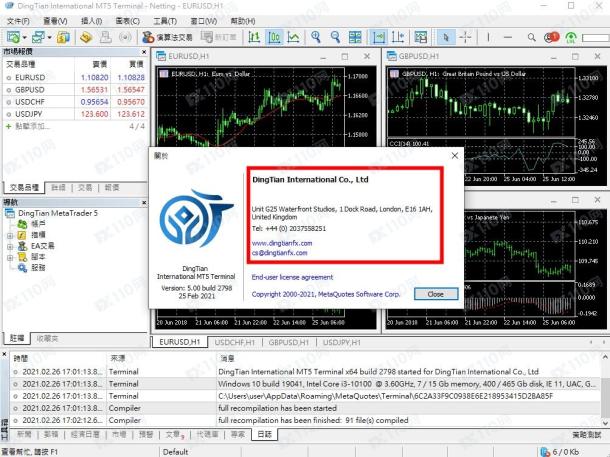610x457 pixels.
Task: Click the green plus add-symbol row
Action: [75, 126]
